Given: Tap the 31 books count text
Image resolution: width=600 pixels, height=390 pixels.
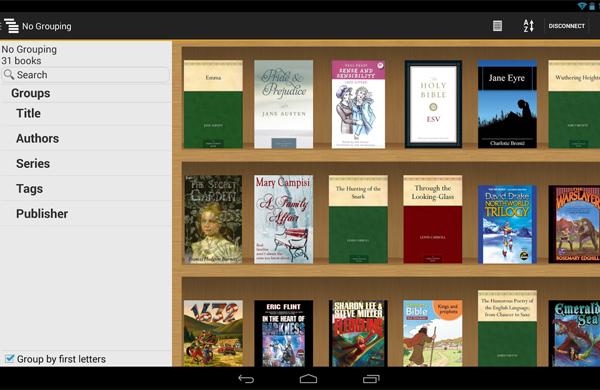Looking at the screenshot, I should click(x=21, y=61).
